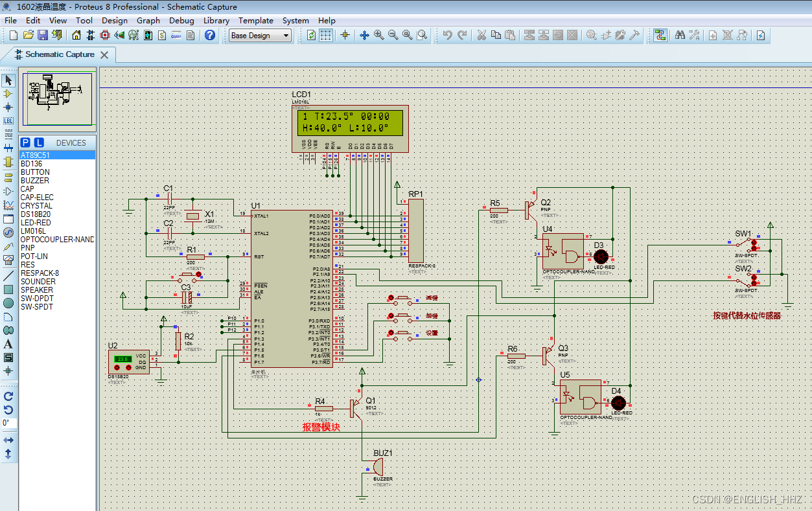
Task: Click the Save project icon
Action: coord(43,36)
